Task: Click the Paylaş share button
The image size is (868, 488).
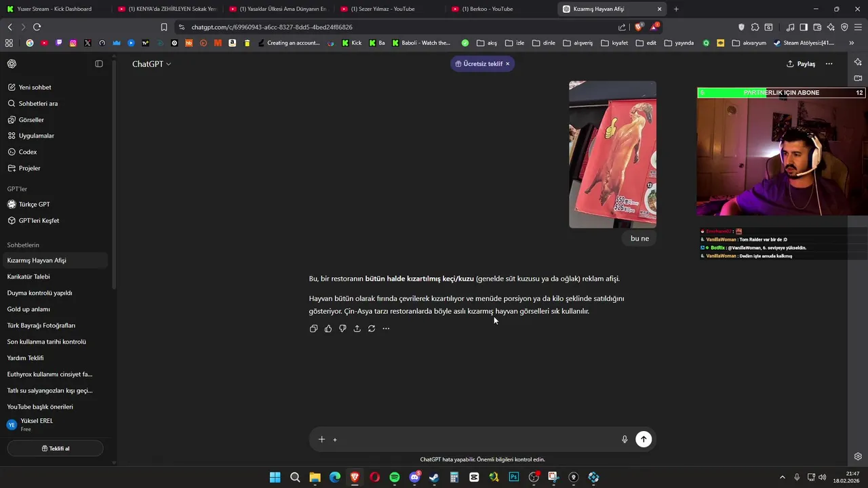Action: [801, 64]
